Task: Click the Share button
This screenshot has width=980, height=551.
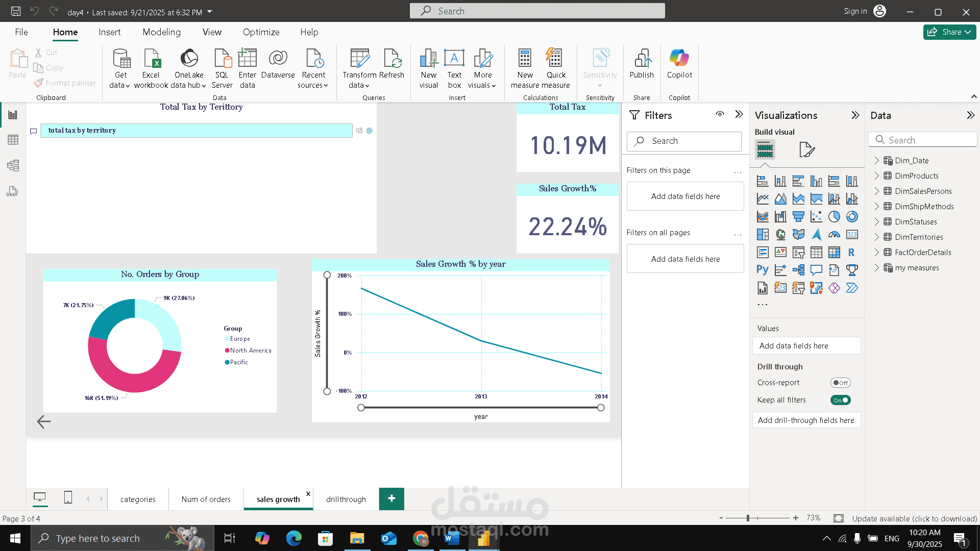Action: pyautogui.click(x=949, y=32)
